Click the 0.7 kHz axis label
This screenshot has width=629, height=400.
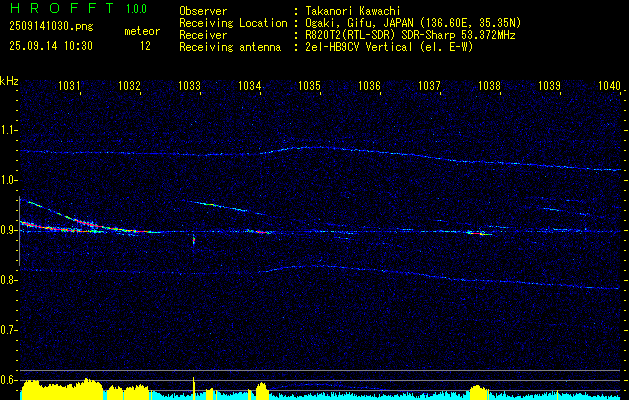tap(8, 330)
